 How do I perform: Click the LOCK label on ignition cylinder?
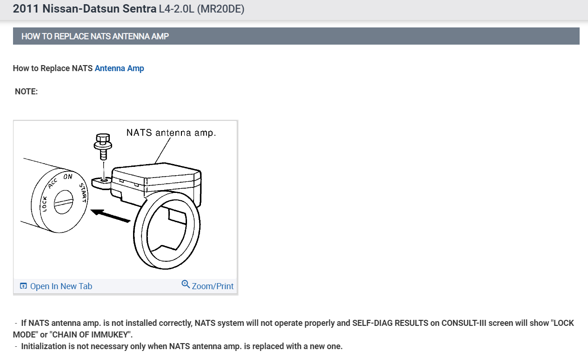click(x=45, y=205)
